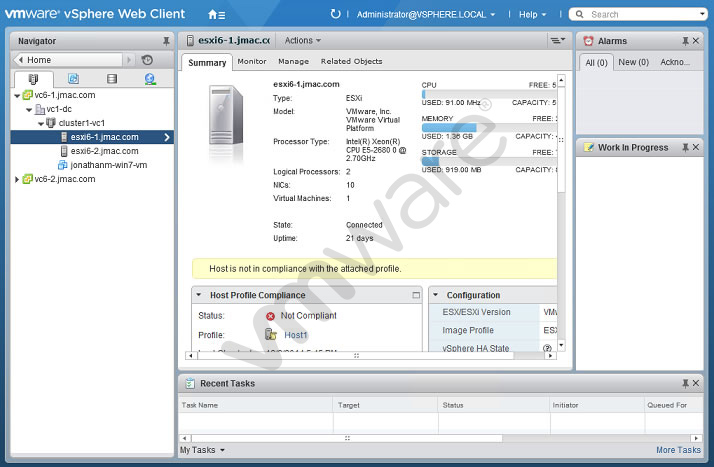Switch to VMs and Templates inventory icon
This screenshot has width=714, height=467.
point(73,79)
